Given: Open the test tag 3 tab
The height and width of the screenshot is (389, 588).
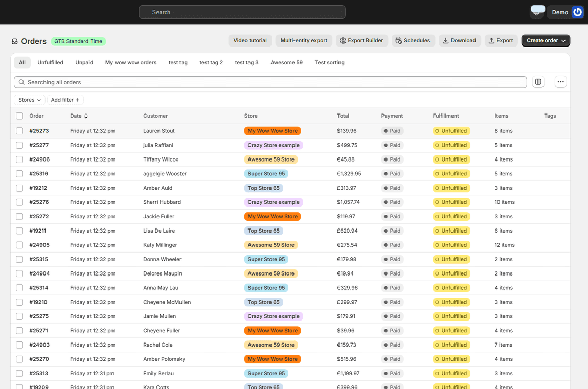Looking at the screenshot, I should [246, 62].
